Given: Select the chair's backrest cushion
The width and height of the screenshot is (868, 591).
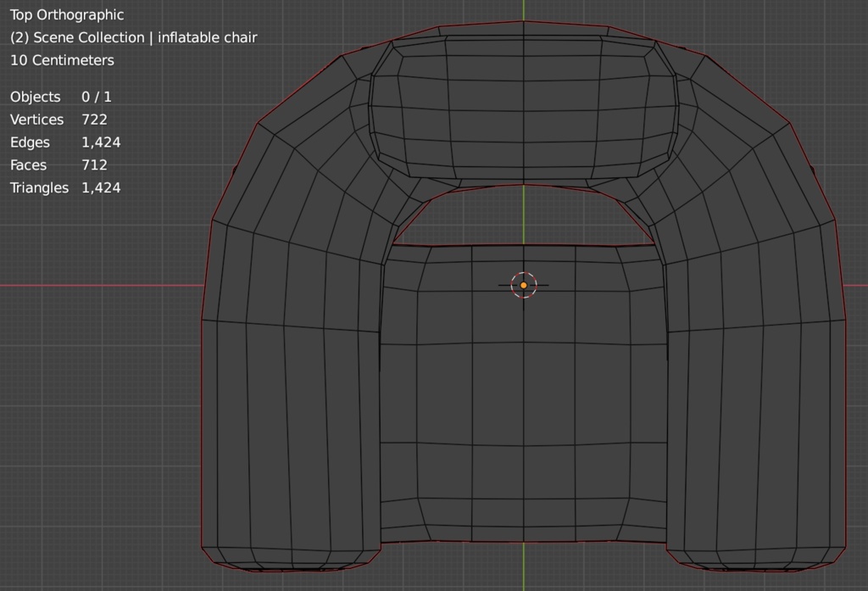Looking at the screenshot, I should 523,106.
